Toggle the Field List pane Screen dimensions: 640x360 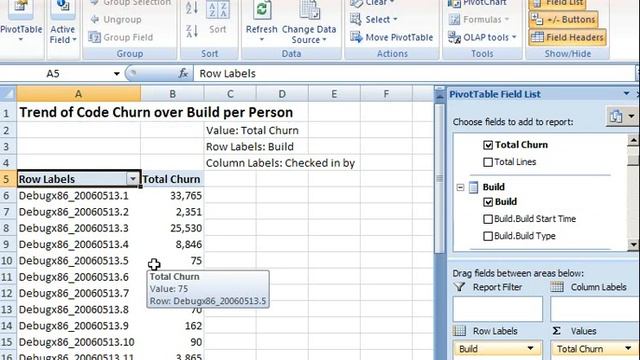coord(558,4)
